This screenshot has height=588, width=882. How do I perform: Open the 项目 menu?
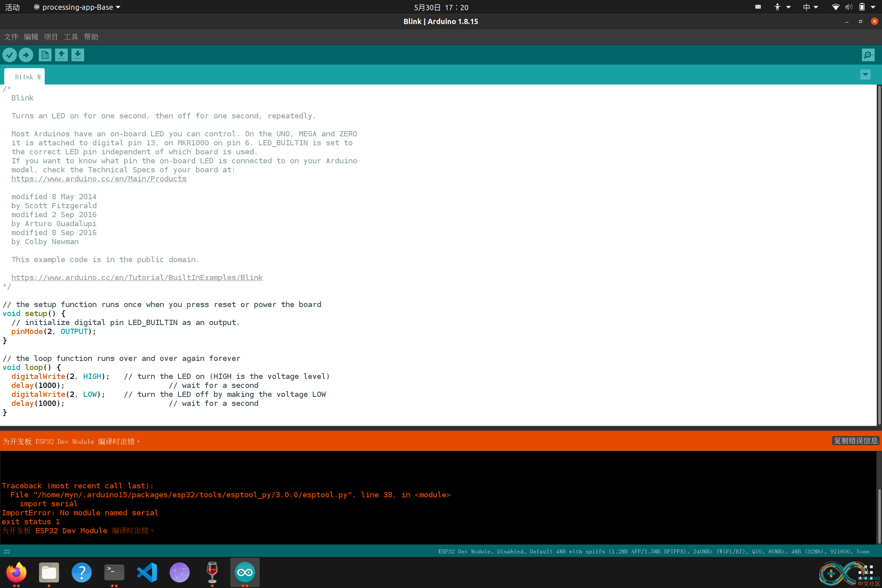[51, 37]
